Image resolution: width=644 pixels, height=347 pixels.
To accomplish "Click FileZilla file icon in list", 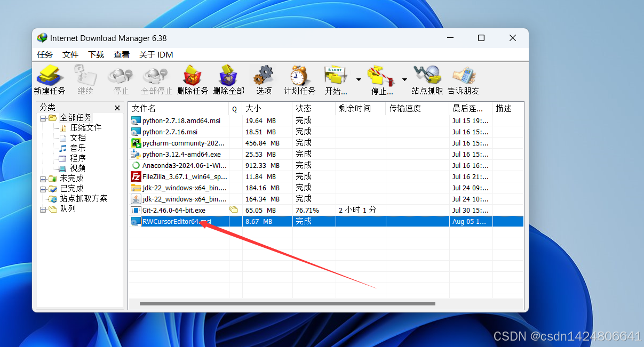I will (x=136, y=176).
